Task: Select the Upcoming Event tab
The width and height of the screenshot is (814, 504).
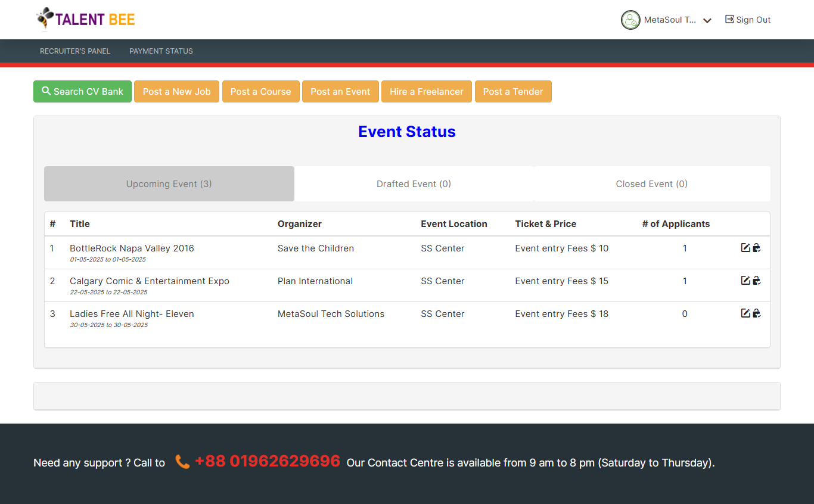Action: [x=169, y=184]
